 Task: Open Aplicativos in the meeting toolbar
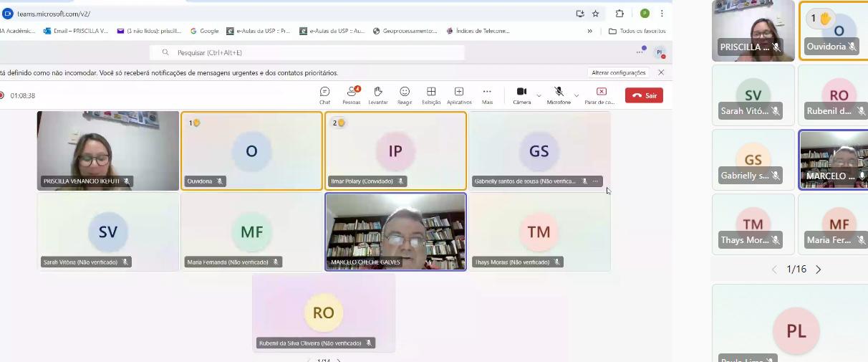pos(459,95)
